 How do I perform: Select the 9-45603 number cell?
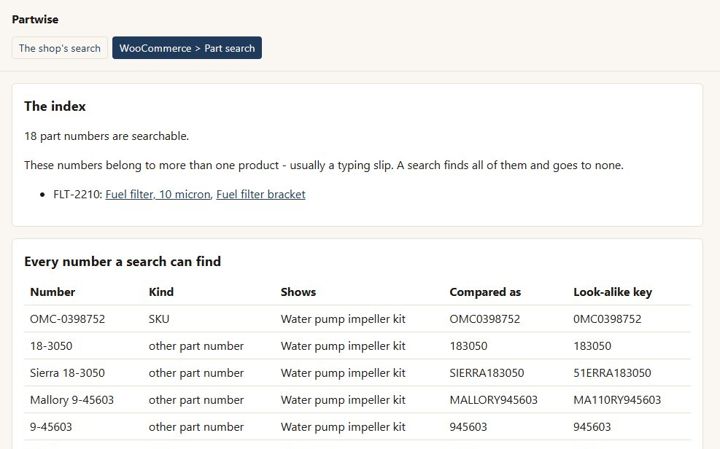tap(51, 427)
